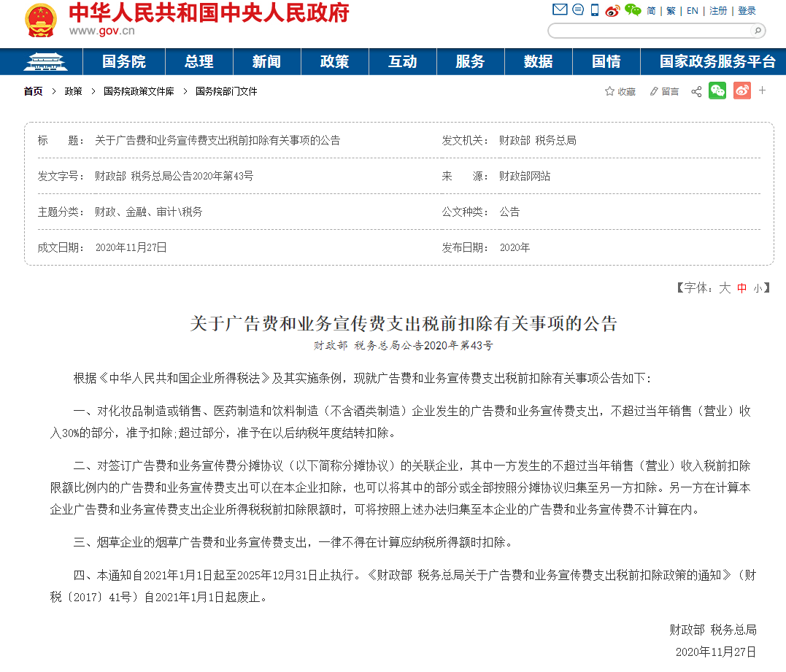
Task: Open the 国家政务服务平台 menu
Action: click(x=717, y=61)
